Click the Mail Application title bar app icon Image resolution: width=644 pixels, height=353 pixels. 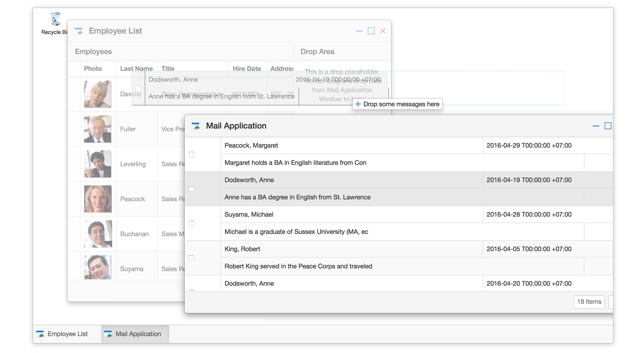point(196,126)
